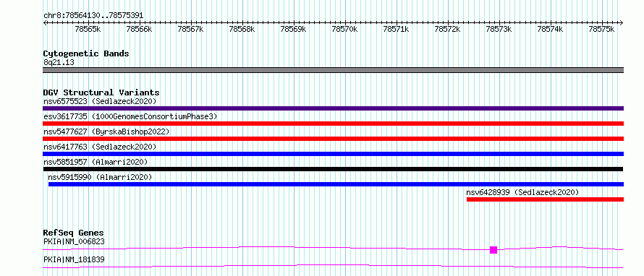Click the 78568k ruler tick label
Viewport: 644px width, 276px height.
(242, 29)
